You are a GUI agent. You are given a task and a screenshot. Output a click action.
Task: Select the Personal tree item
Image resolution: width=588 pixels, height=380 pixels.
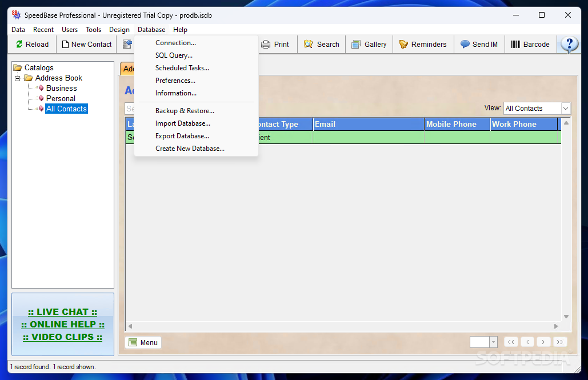pos(61,98)
